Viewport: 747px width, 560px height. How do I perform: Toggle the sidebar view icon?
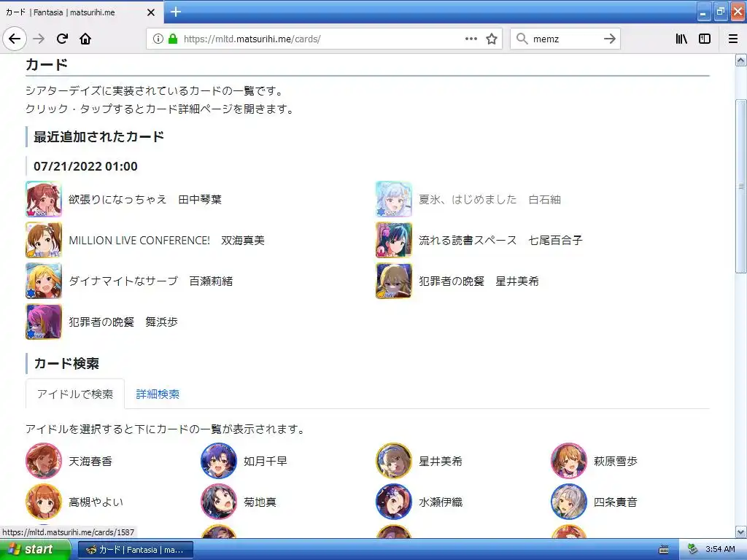coord(705,39)
